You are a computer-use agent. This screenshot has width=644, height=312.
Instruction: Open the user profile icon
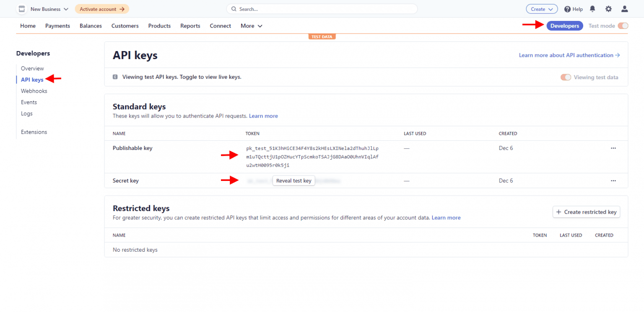[625, 9]
